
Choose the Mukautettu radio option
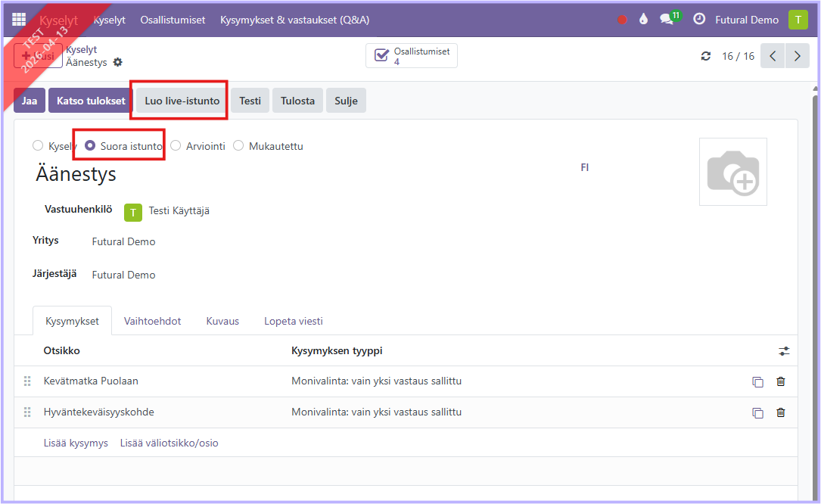click(238, 146)
